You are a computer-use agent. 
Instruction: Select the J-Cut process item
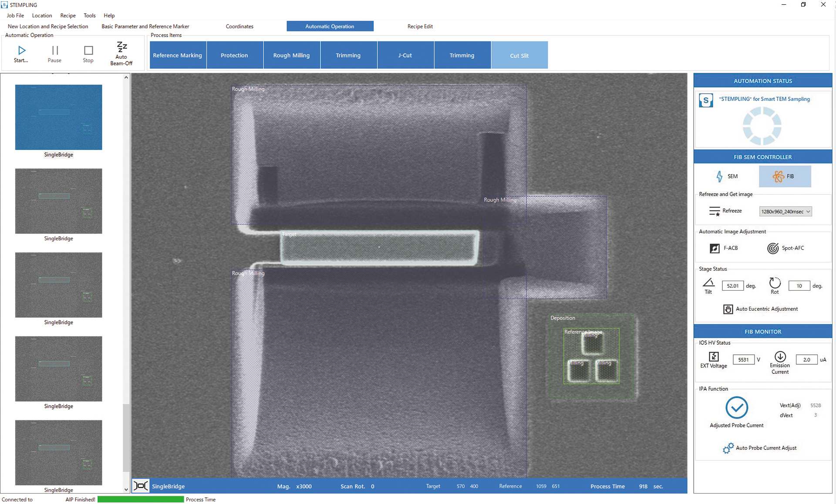[405, 55]
